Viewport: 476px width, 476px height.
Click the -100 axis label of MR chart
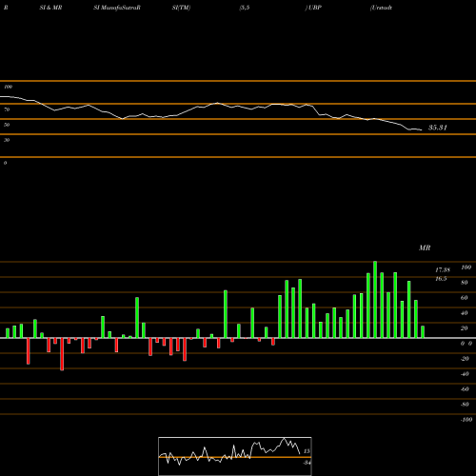pyautogui.click(x=466, y=420)
